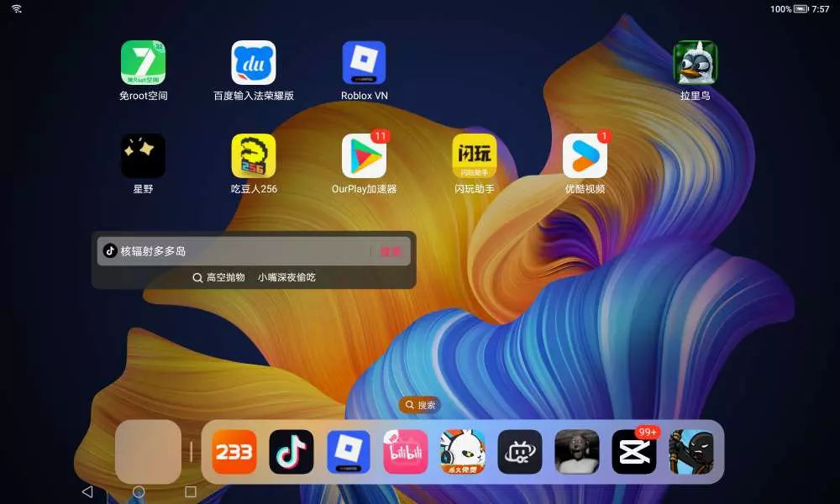Screen dimensions: 840x504
Task: Tap the red 搜索 button in widget
Action: click(391, 251)
